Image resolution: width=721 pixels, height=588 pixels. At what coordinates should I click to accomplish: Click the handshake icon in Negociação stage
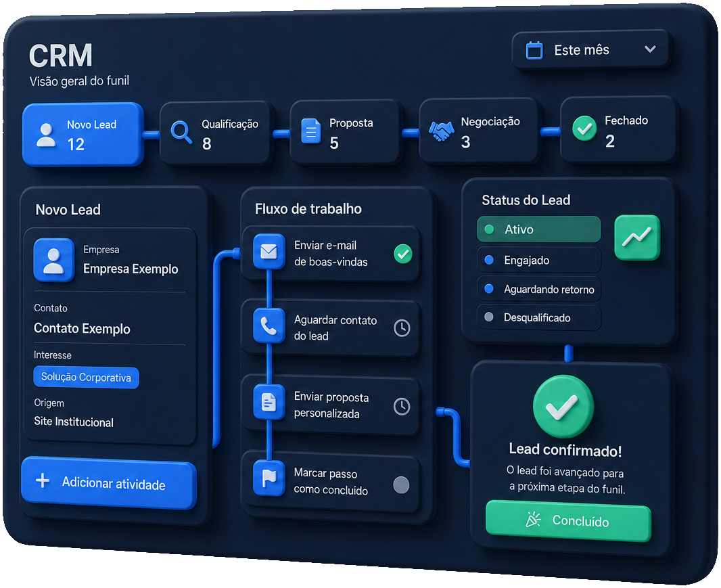point(441,131)
